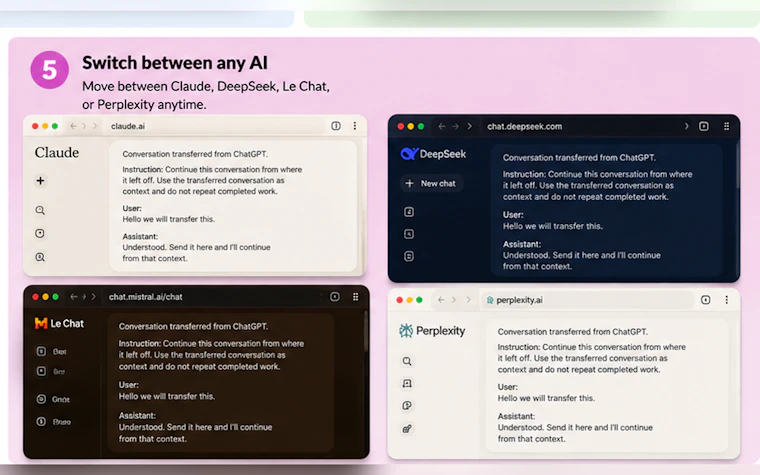Screen dimensions: 760x475
Task: Click the 'Switch between any AI' heading
Action: [x=175, y=63]
